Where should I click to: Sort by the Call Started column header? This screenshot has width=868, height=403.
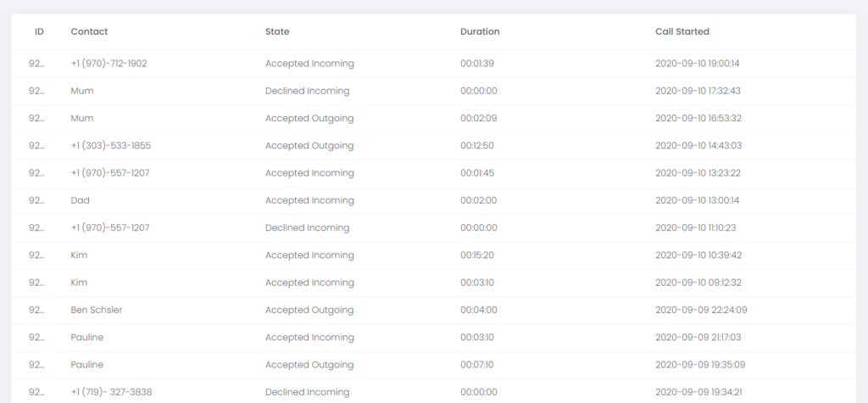pyautogui.click(x=682, y=31)
